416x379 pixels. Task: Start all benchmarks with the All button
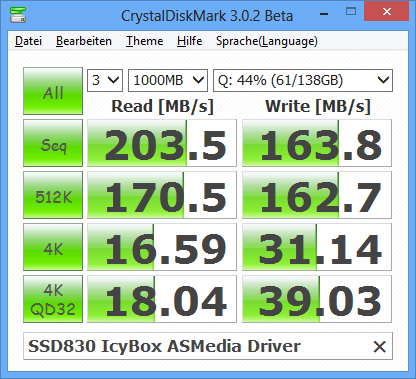click(x=53, y=91)
